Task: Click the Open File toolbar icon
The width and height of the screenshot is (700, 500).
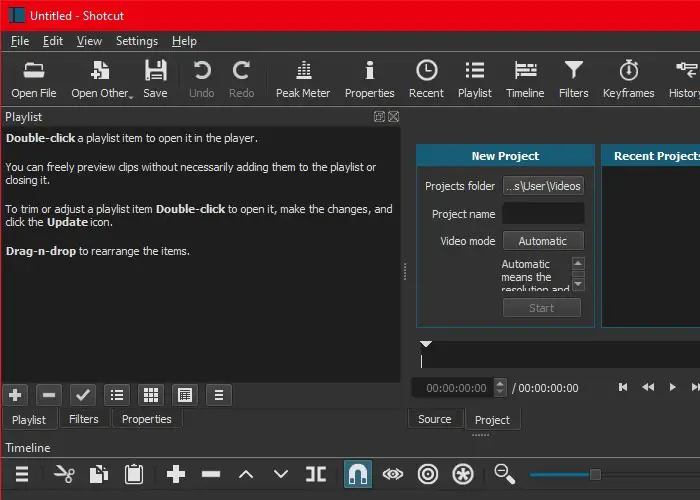Action: [x=34, y=79]
